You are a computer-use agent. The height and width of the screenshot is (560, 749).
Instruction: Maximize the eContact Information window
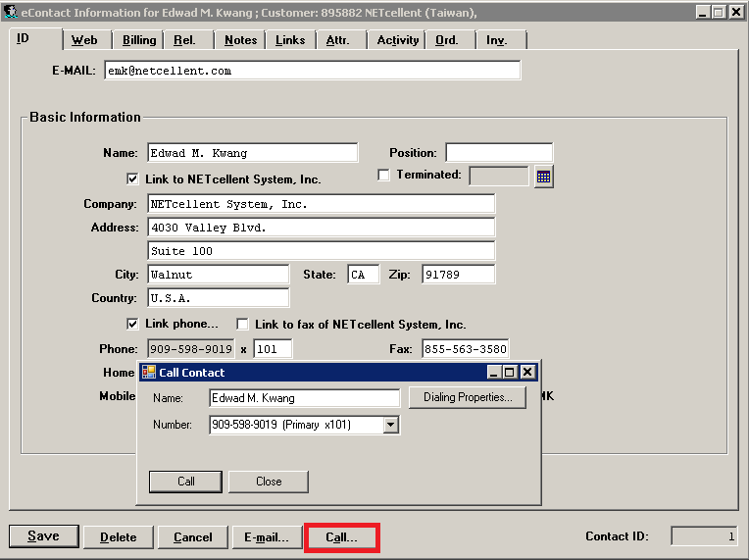(x=718, y=12)
